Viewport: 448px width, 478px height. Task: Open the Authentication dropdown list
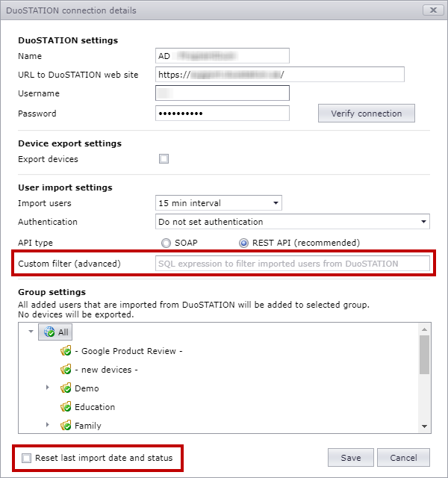293,222
